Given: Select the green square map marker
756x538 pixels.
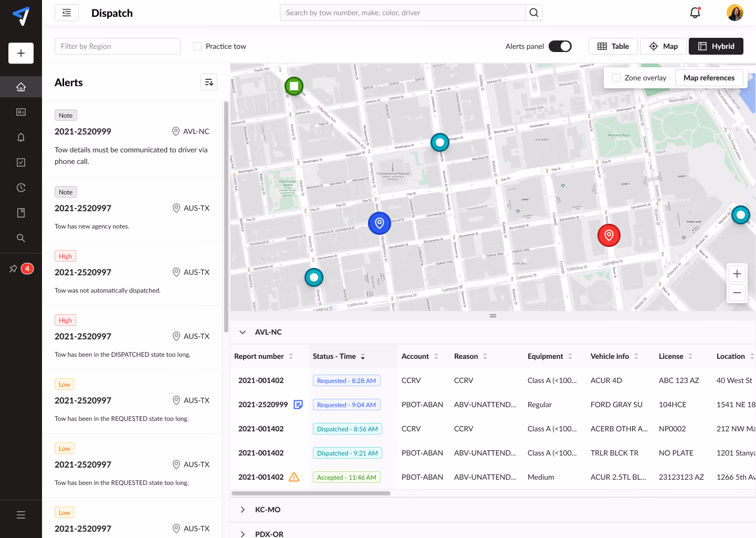Looking at the screenshot, I should coord(294,86).
